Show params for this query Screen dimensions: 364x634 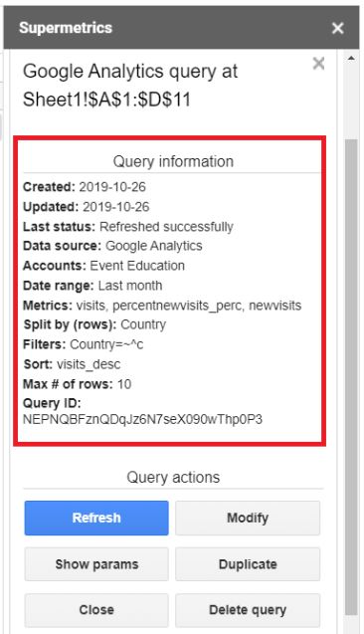pos(96,564)
